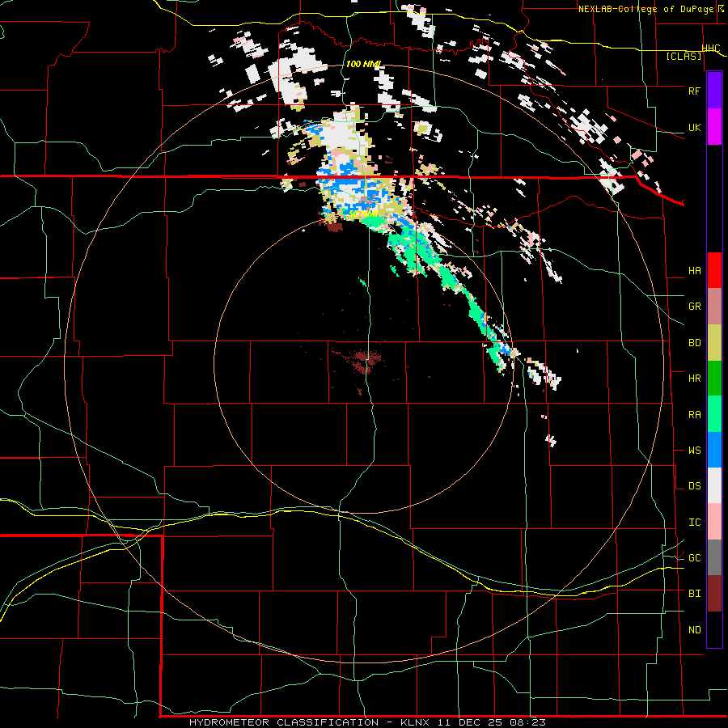Click the ND legend label
The width and height of the screenshot is (728, 728).
pyautogui.click(x=694, y=630)
